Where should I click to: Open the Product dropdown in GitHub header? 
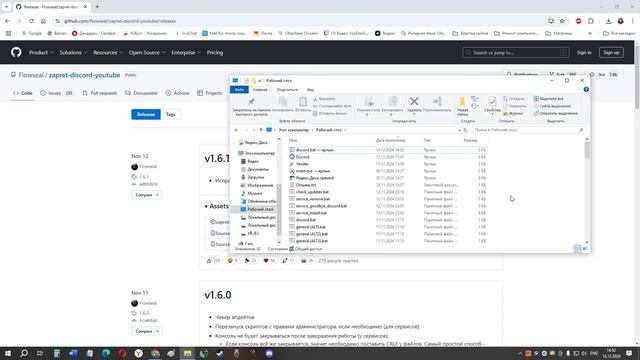[41, 52]
